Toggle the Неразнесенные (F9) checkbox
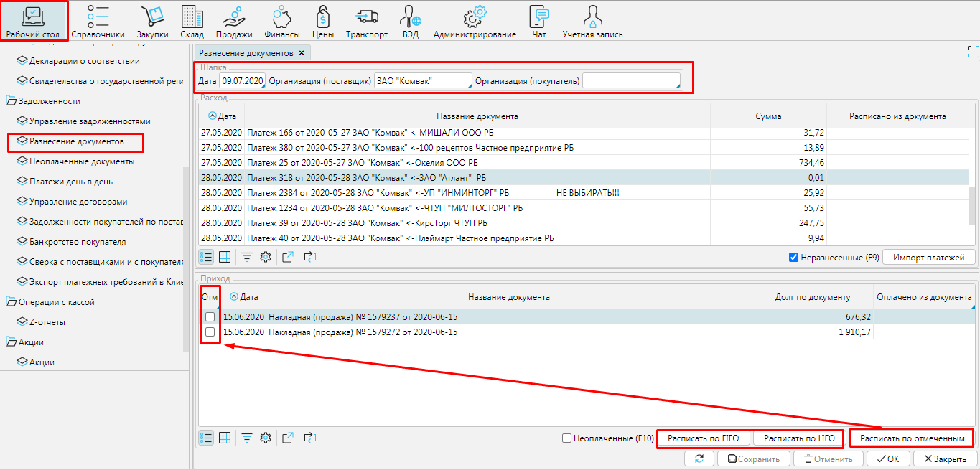This screenshot has width=980, height=470. 793,258
